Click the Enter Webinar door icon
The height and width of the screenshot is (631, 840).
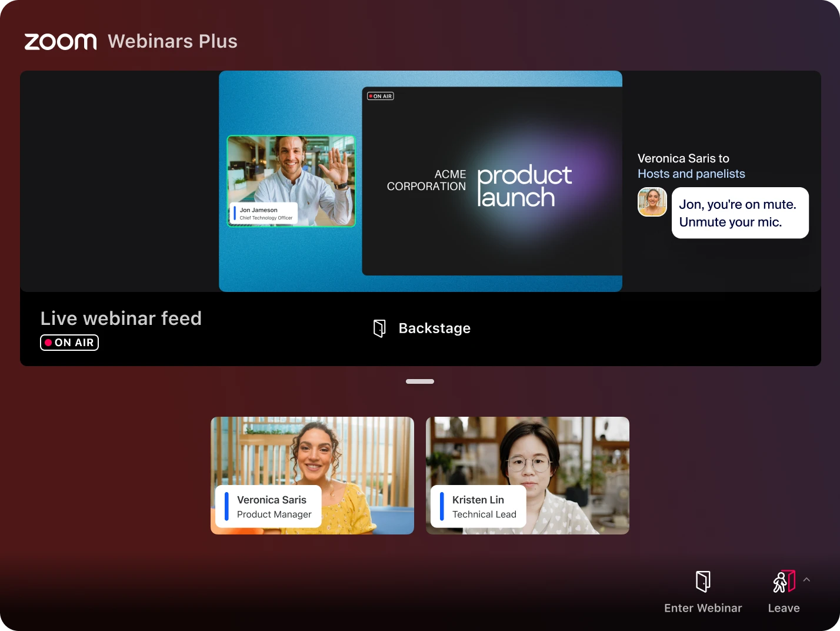[x=703, y=582]
